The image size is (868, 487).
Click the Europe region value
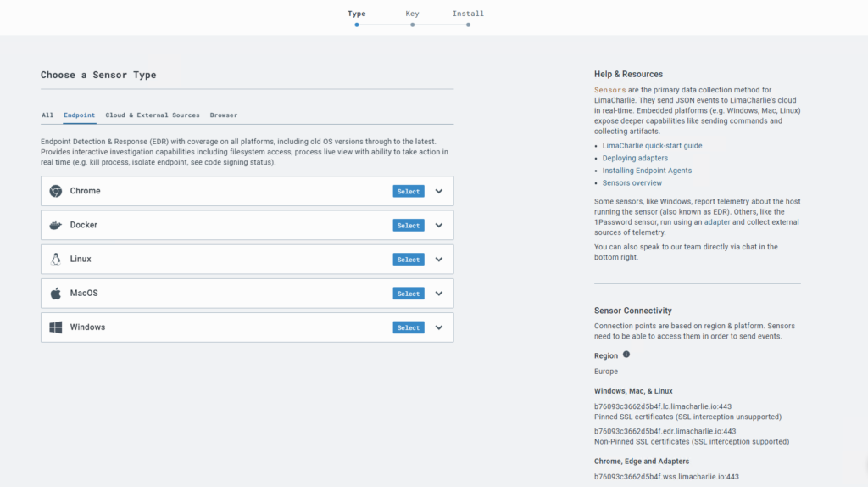(x=605, y=372)
